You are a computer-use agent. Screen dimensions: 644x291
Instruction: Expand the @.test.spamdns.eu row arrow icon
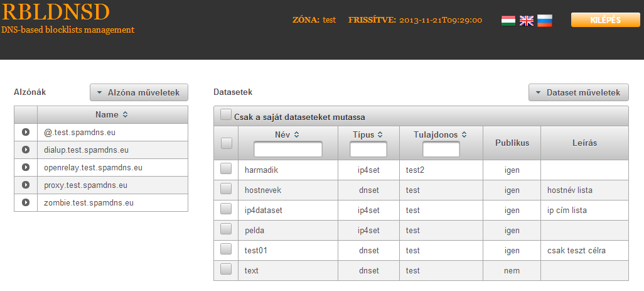pyautogui.click(x=26, y=133)
